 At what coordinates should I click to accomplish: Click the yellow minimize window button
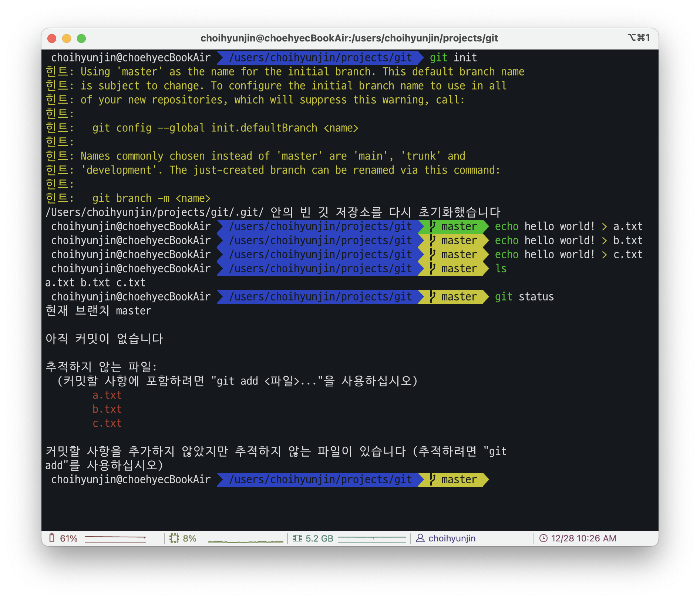point(67,38)
